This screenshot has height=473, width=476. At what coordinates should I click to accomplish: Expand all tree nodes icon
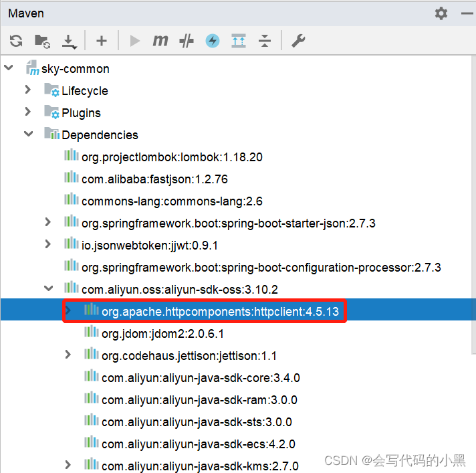(x=239, y=41)
